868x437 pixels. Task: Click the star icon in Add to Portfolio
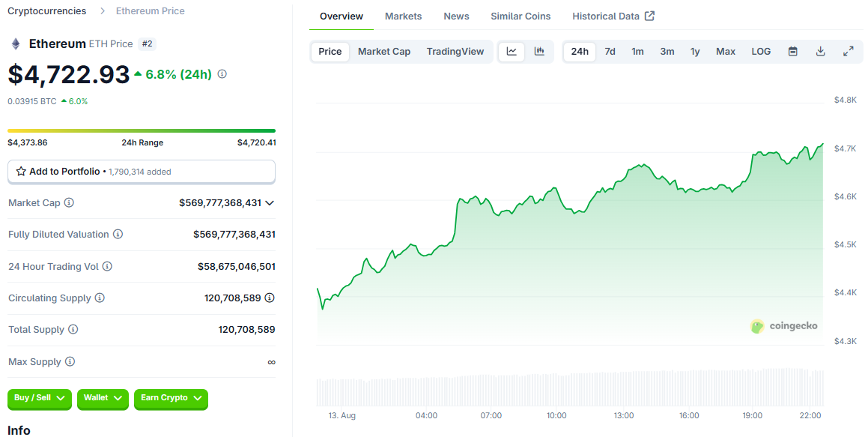pyautogui.click(x=21, y=171)
